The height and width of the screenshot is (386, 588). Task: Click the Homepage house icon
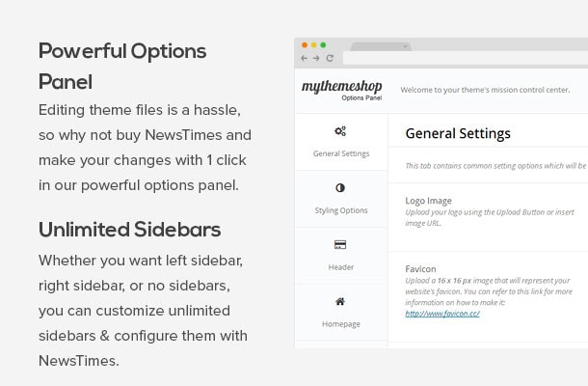click(340, 301)
